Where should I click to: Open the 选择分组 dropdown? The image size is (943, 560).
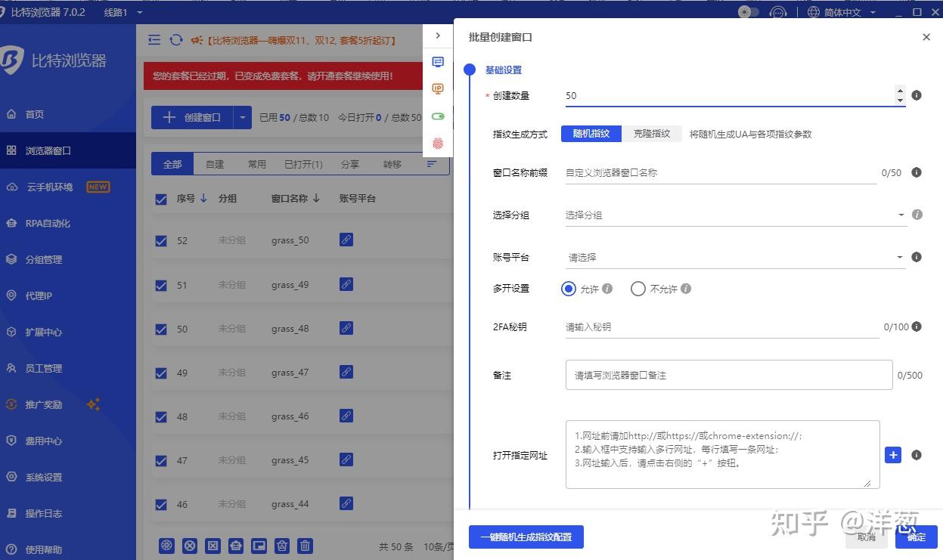click(735, 215)
